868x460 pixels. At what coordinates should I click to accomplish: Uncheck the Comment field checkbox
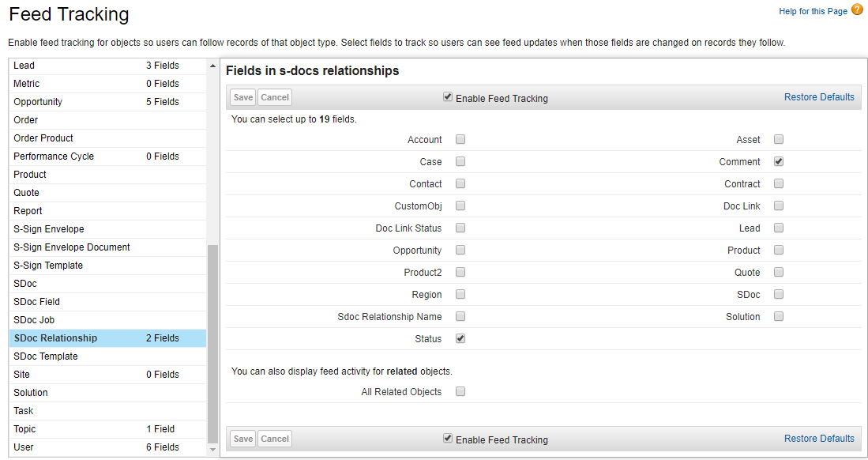tap(779, 161)
